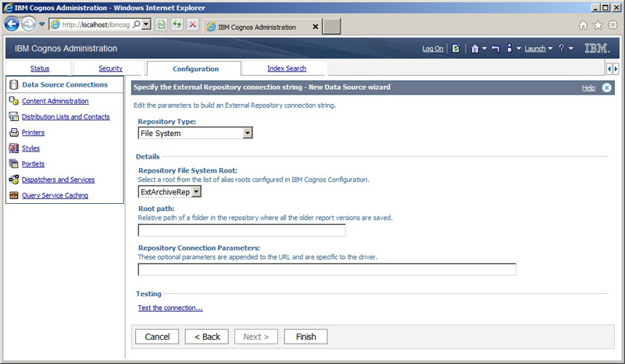This screenshot has height=364, width=625.
Task: Click the Cognos home icon
Action: click(475, 48)
